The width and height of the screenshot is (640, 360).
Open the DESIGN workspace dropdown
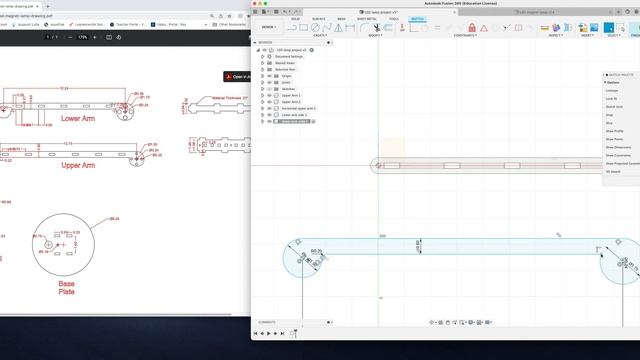[x=269, y=27]
